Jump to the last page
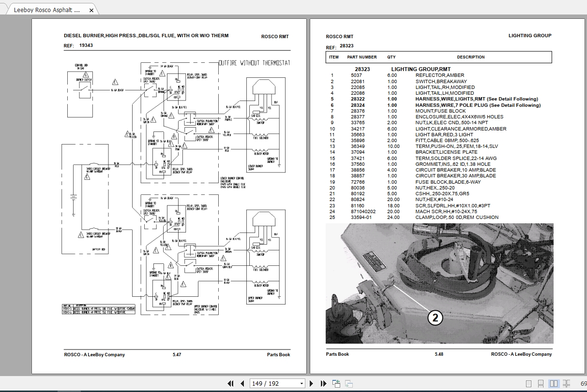 [323, 384]
